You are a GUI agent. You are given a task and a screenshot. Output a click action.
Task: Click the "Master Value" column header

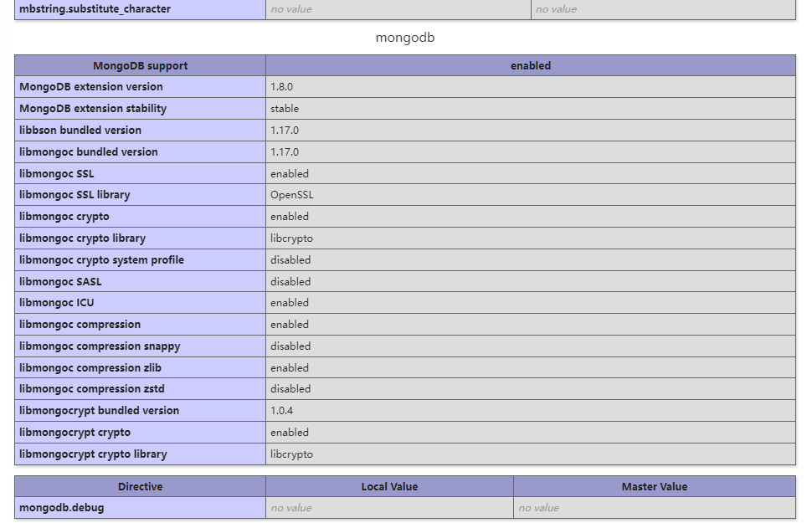(655, 487)
